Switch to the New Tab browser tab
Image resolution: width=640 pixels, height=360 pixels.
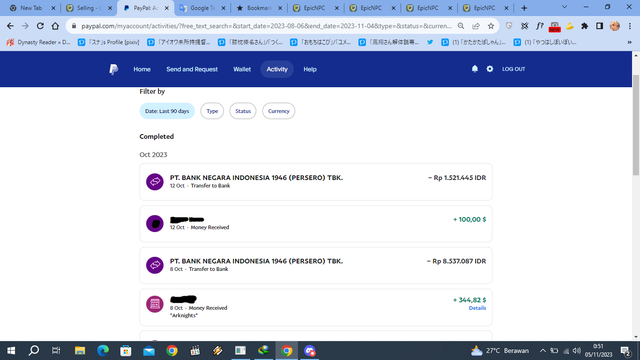pos(31,8)
